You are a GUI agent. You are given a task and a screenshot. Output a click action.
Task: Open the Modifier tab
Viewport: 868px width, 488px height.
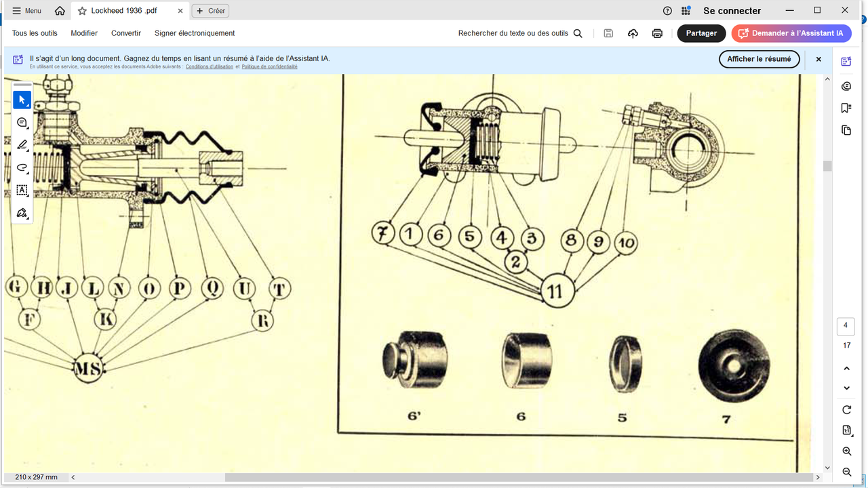tap(84, 33)
